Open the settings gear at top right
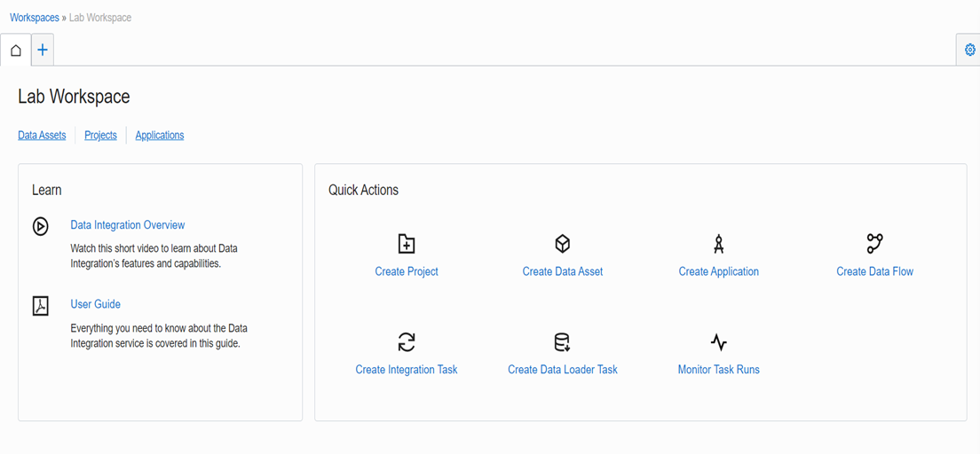 click(969, 50)
